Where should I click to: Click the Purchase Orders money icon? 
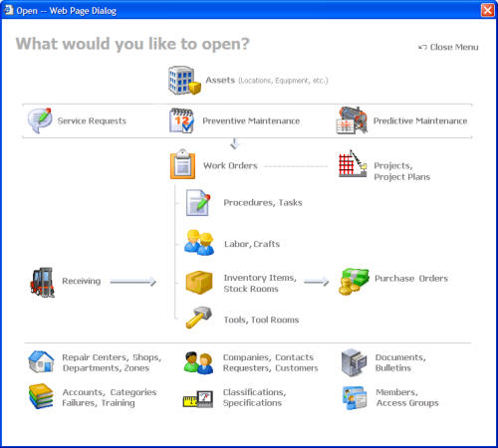(354, 282)
